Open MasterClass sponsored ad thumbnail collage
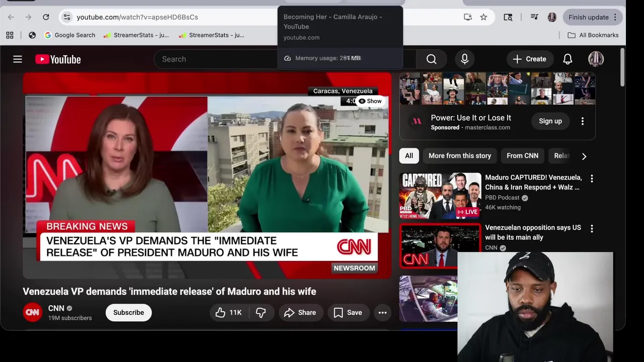 click(x=497, y=88)
